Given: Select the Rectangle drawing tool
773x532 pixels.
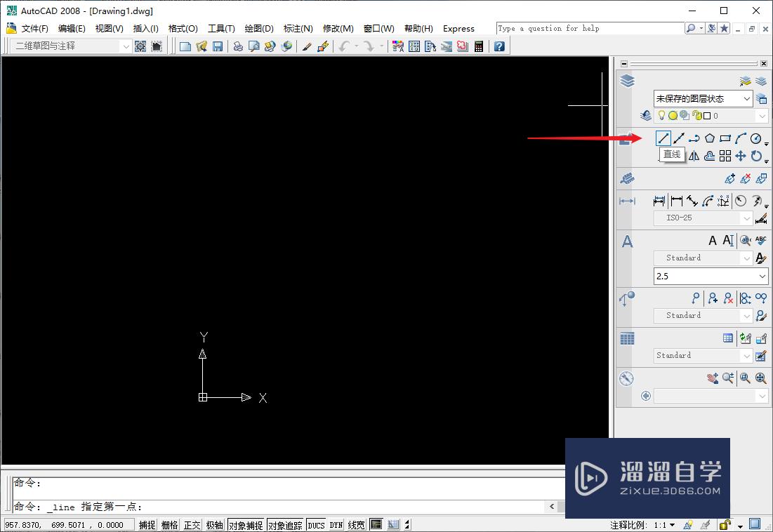Looking at the screenshot, I should click(725, 138).
